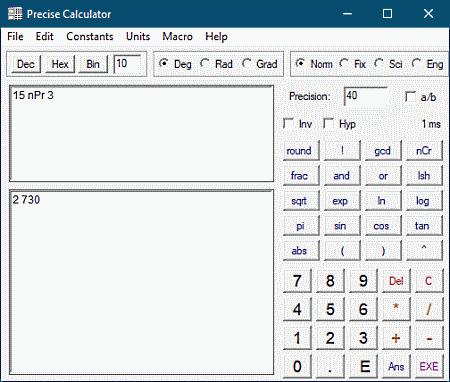Select the Rad angle mode

pyautogui.click(x=216, y=64)
